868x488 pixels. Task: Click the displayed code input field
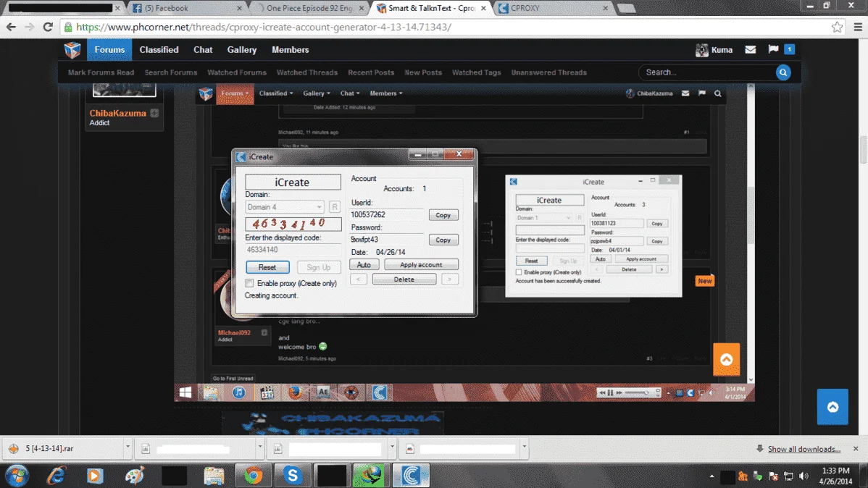point(293,250)
